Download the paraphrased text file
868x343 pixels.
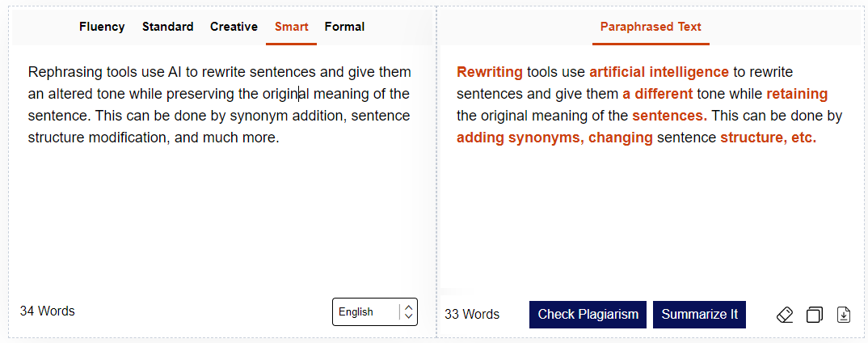(844, 315)
